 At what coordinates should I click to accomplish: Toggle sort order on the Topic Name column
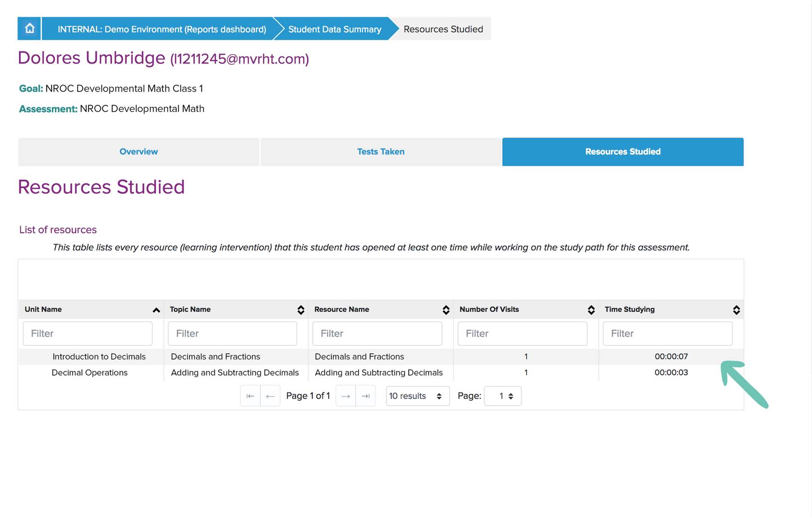300,310
